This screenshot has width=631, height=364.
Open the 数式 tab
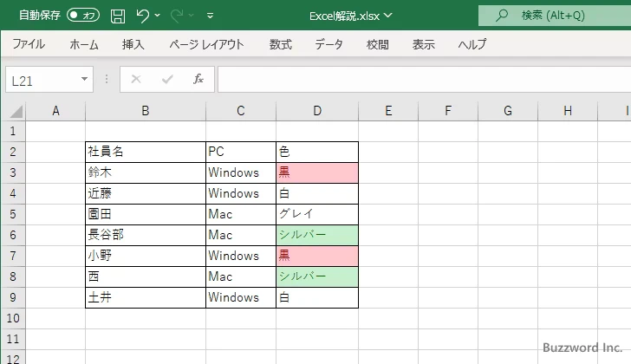coord(281,44)
